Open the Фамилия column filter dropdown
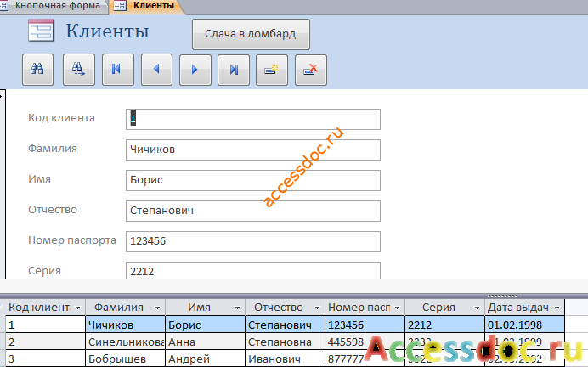This screenshot has width=588, height=367. click(x=157, y=308)
